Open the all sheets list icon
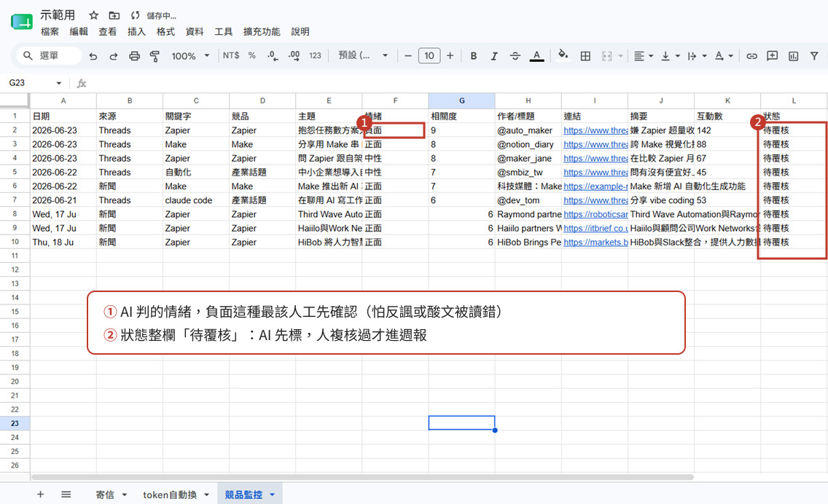 click(66, 495)
